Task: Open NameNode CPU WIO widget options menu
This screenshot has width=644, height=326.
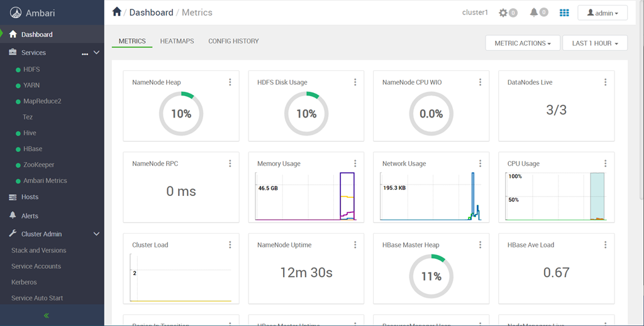Action: [480, 82]
